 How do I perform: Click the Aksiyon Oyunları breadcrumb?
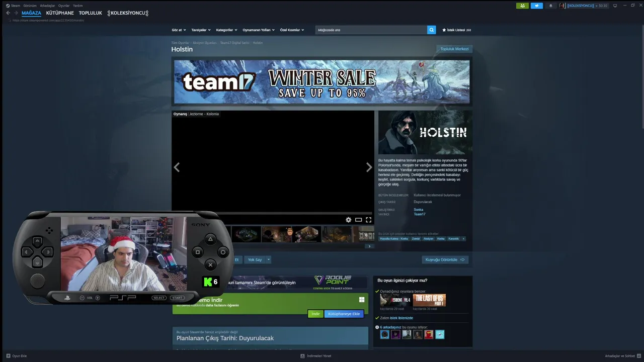click(x=204, y=43)
